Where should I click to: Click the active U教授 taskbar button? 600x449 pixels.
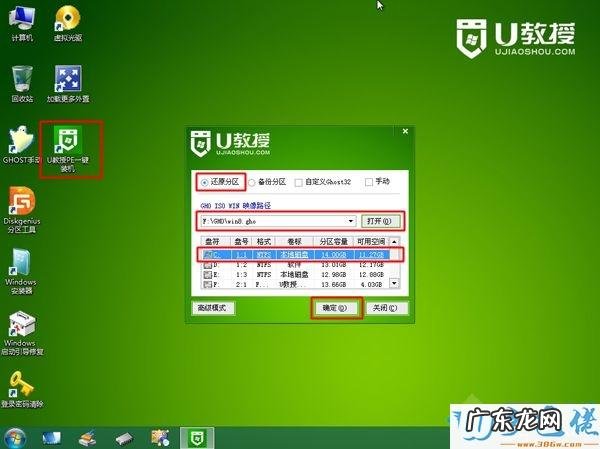(197, 438)
